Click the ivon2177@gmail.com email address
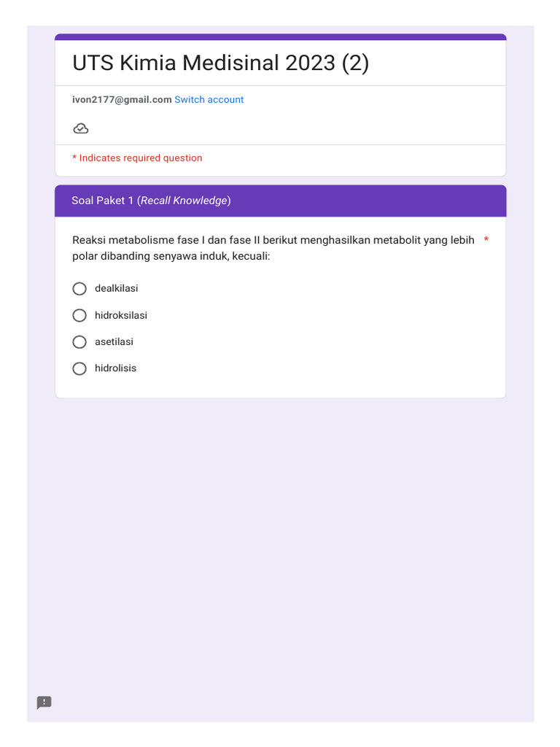The height and width of the screenshot is (747, 560). click(x=122, y=100)
